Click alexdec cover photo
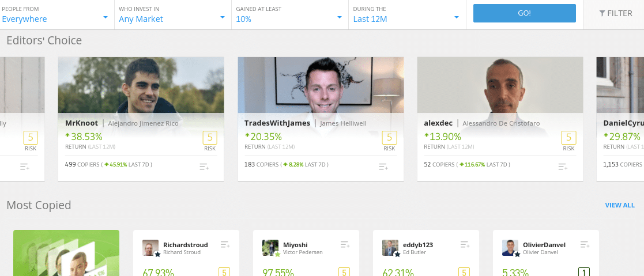This screenshot has width=644, height=276. (500, 85)
